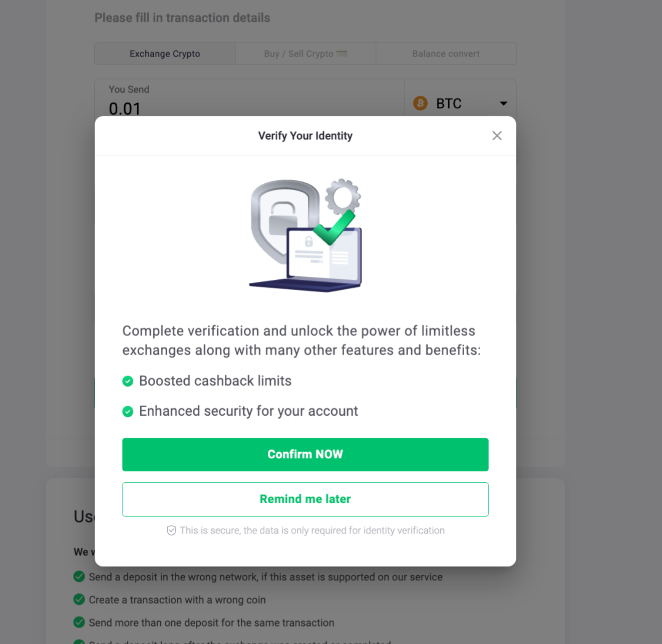Switch to the Exchange Crypto tab
Viewport: 662px width, 644px height.
coord(164,54)
